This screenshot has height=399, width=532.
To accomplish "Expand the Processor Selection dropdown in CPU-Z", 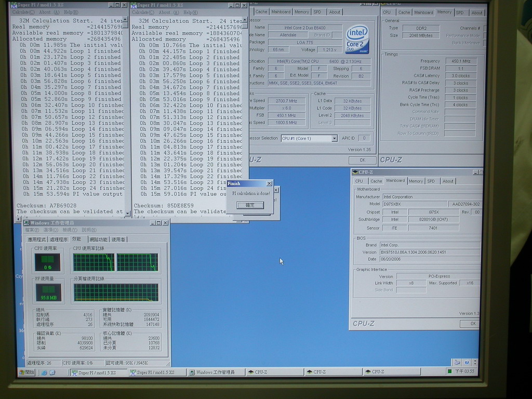I will tap(334, 138).
